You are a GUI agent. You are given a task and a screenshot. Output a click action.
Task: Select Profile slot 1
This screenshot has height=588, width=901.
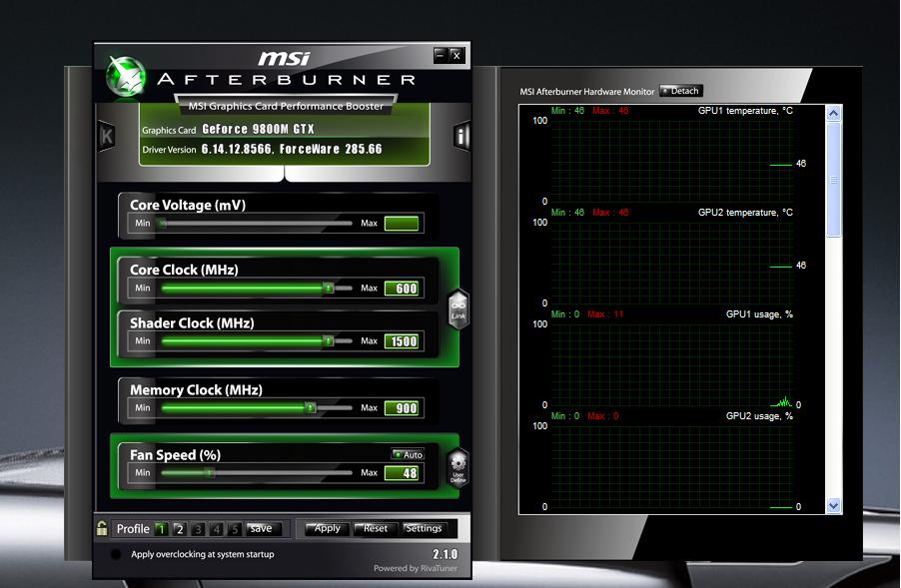162,529
